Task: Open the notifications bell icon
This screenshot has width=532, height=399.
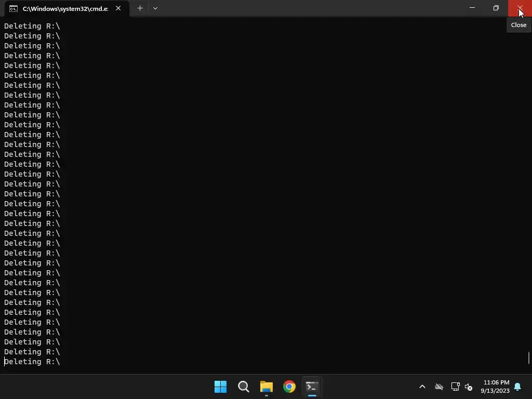Action: 518,387
